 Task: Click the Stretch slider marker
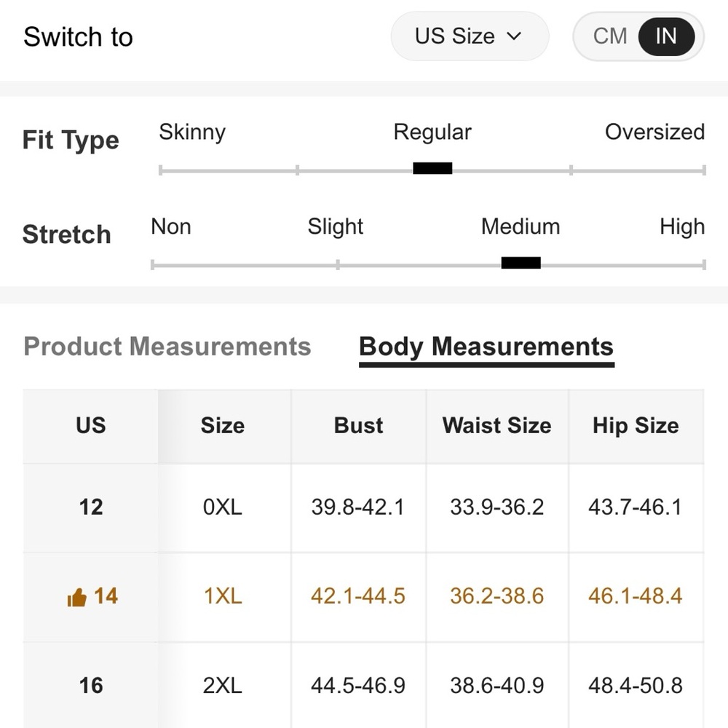tap(521, 263)
